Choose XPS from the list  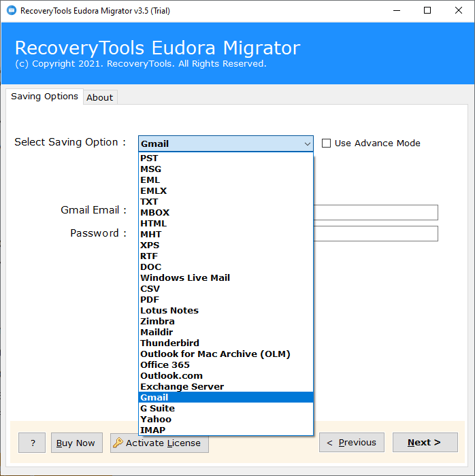click(x=226, y=245)
